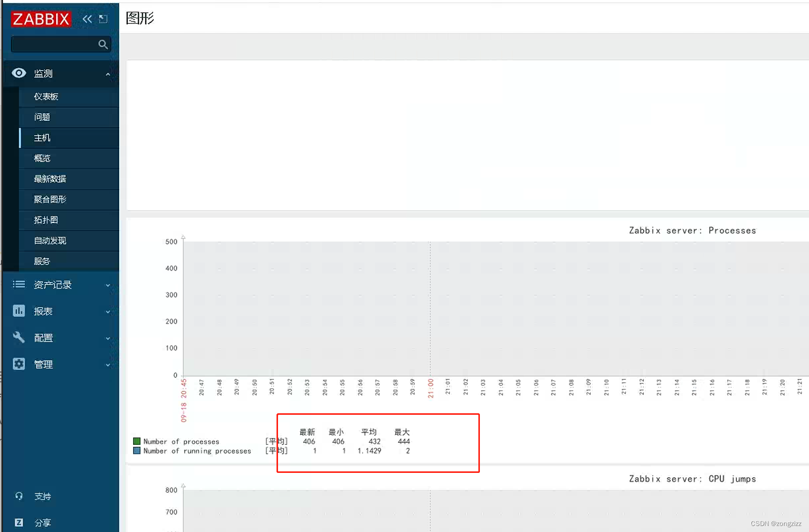Open 概览 overview page
Viewport: 809px width, 532px height.
pos(69,158)
